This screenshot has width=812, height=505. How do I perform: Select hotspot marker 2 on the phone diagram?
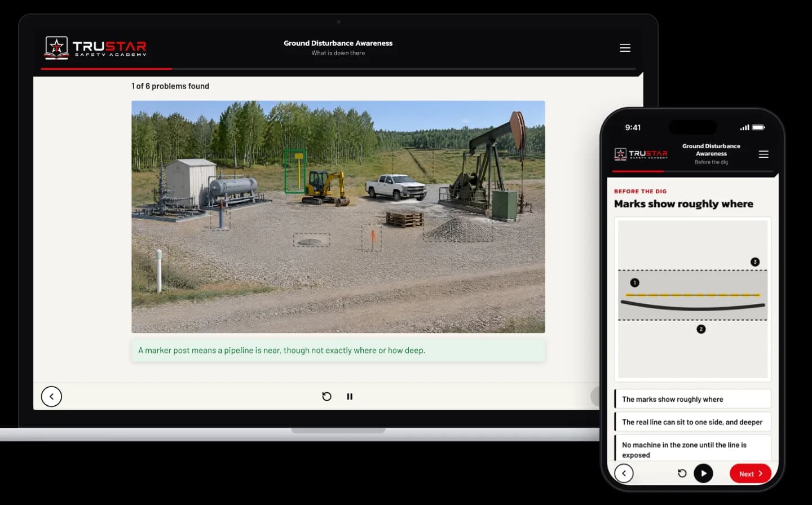(701, 329)
